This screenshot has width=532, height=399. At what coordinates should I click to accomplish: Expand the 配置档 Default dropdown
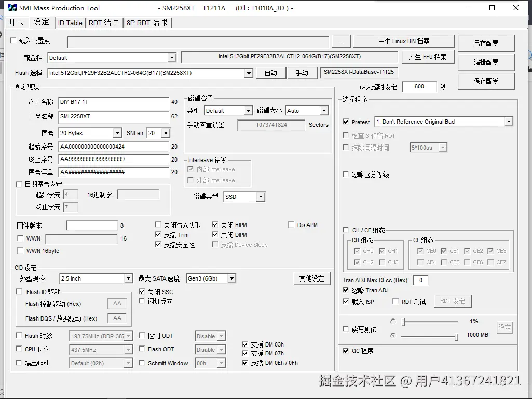coord(172,58)
